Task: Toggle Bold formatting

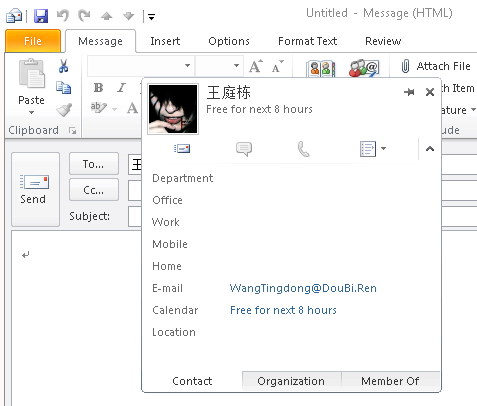Action: 98,88
